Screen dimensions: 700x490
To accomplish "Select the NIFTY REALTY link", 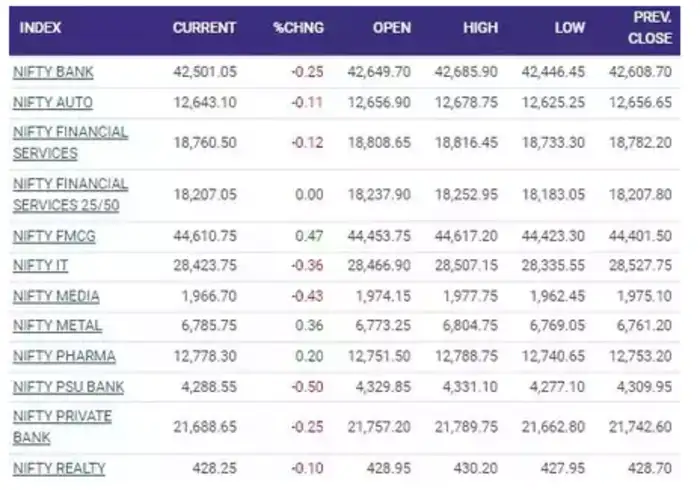I will pyautogui.click(x=59, y=468).
